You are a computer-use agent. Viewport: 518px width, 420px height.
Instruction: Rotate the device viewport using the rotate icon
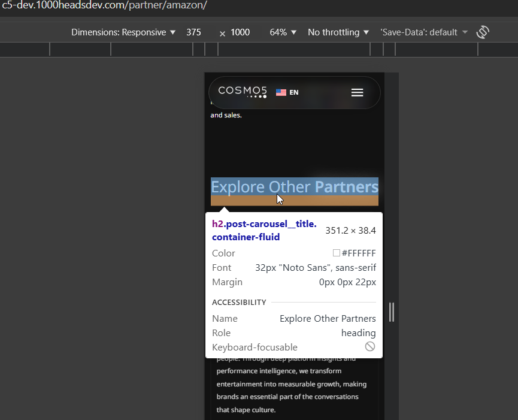click(x=483, y=32)
